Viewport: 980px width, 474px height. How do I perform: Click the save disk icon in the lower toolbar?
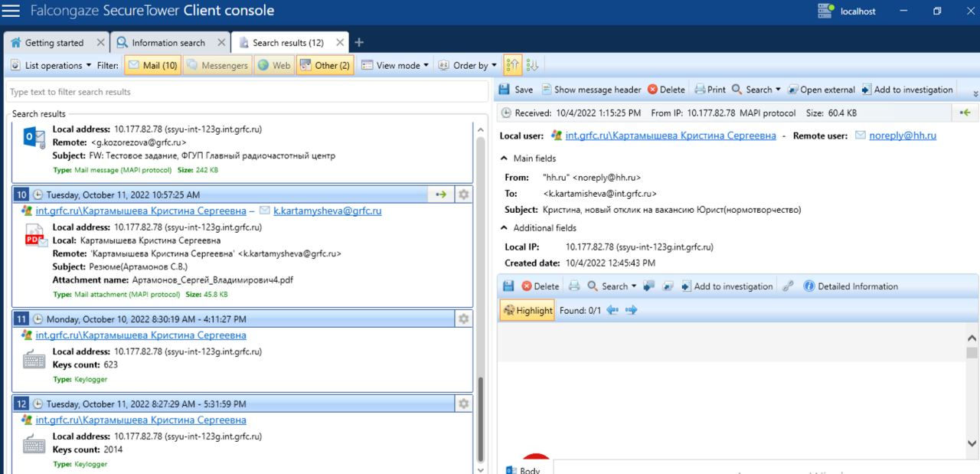[508, 286]
